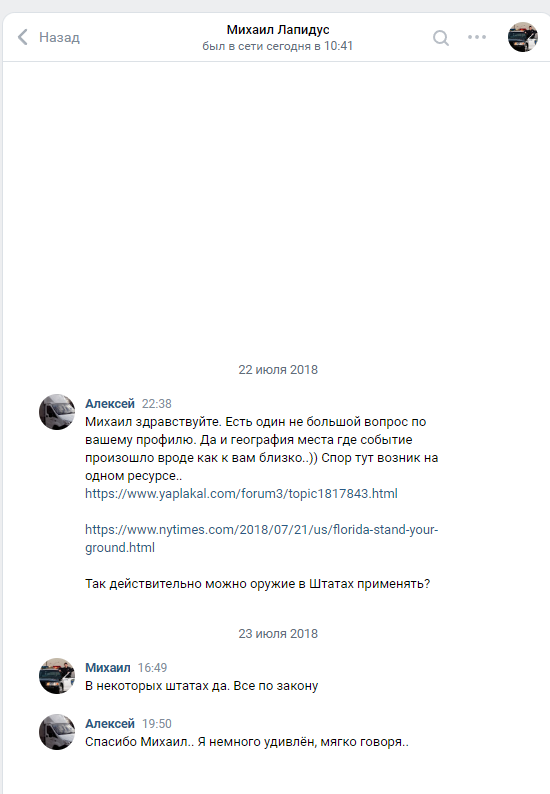Open Алексей sender name at 22:38
Screen dimensions: 550x794
coord(110,404)
